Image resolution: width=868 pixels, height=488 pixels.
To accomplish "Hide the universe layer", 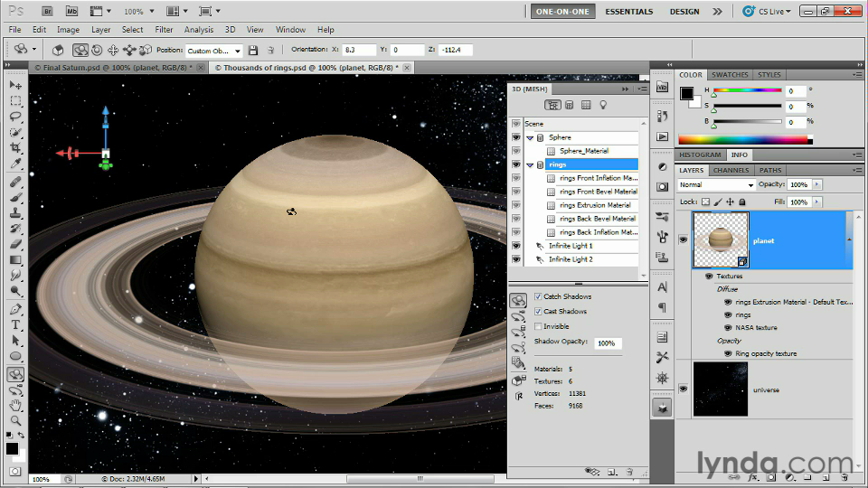I will 684,389.
